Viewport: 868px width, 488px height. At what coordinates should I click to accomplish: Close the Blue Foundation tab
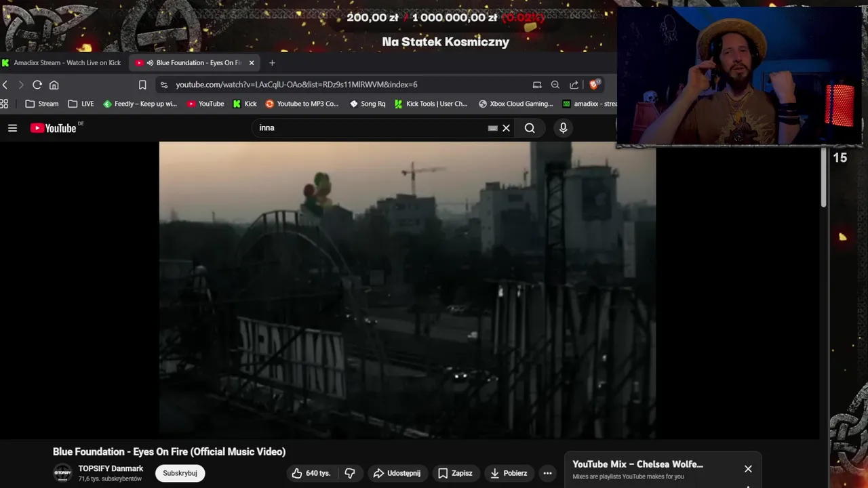click(252, 63)
